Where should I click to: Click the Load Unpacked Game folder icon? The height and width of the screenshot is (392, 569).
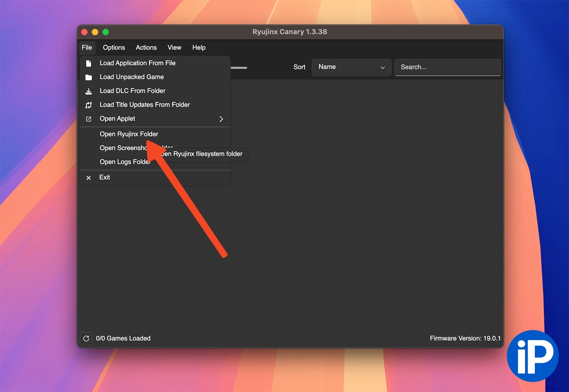point(88,77)
